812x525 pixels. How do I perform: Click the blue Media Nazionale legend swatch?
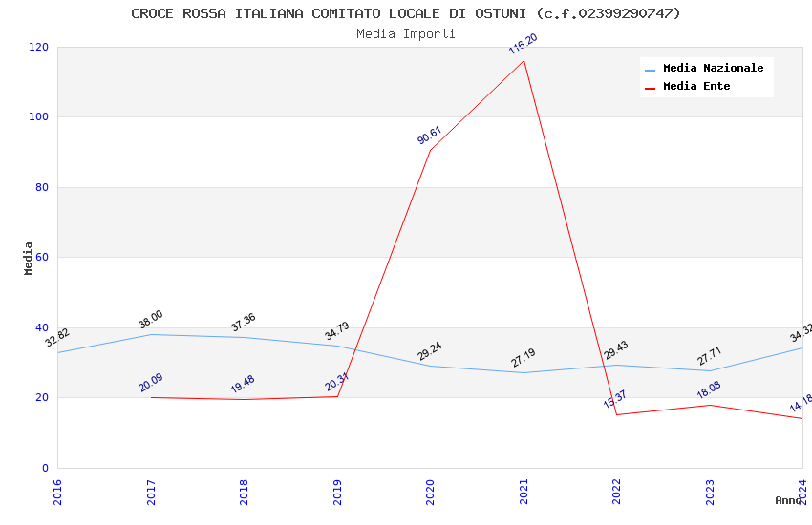point(650,70)
